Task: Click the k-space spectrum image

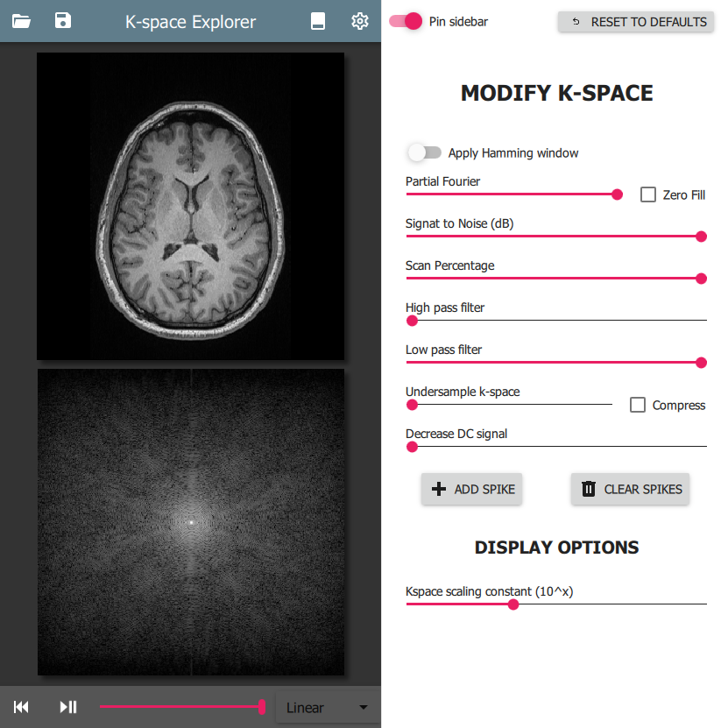Action: coord(190,522)
